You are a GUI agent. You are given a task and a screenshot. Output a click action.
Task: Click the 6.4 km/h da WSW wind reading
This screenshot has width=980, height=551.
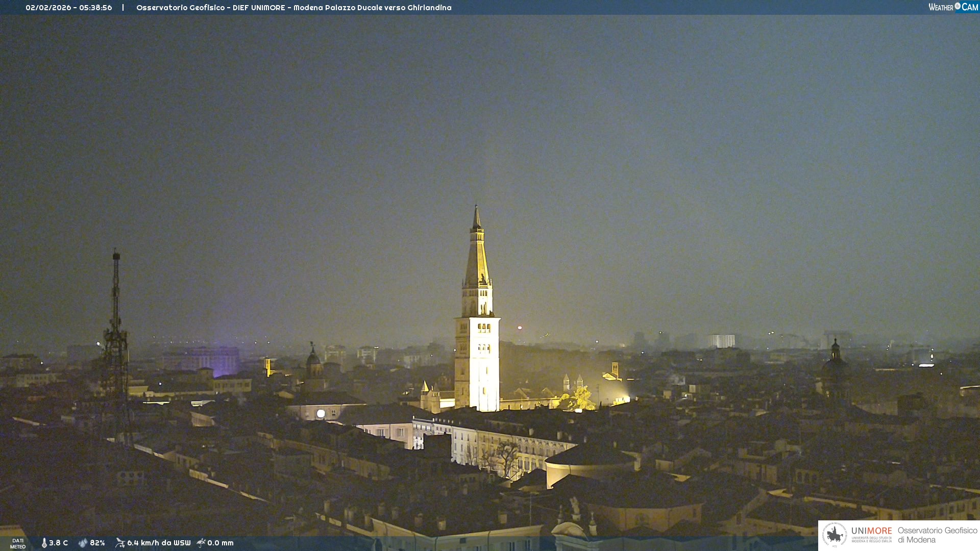[159, 543]
